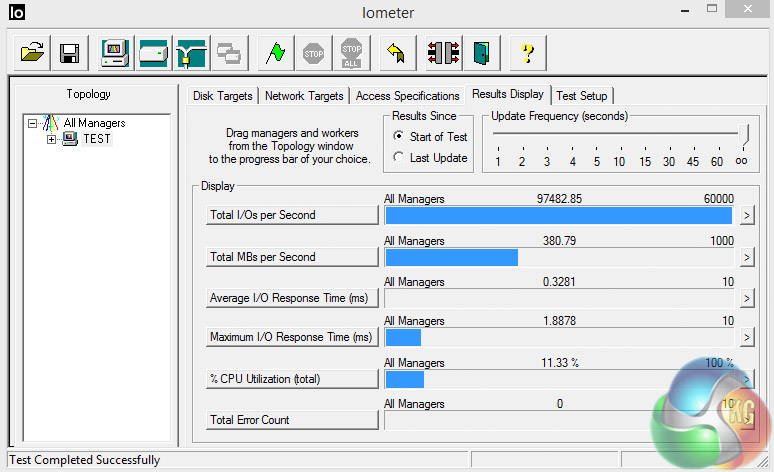Click Iometer app icon in title bar
774x472 pixels.
[x=16, y=12]
